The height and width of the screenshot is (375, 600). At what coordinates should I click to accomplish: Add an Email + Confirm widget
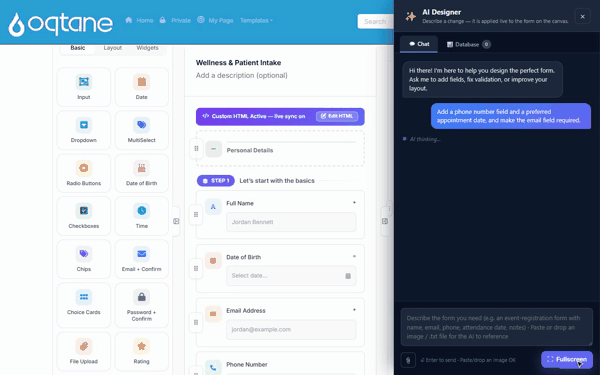pos(142,259)
